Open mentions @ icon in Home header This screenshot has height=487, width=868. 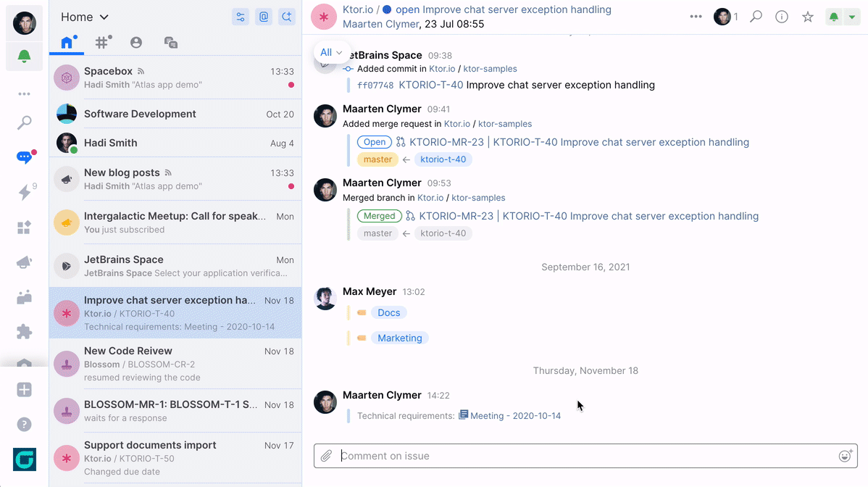tap(264, 17)
